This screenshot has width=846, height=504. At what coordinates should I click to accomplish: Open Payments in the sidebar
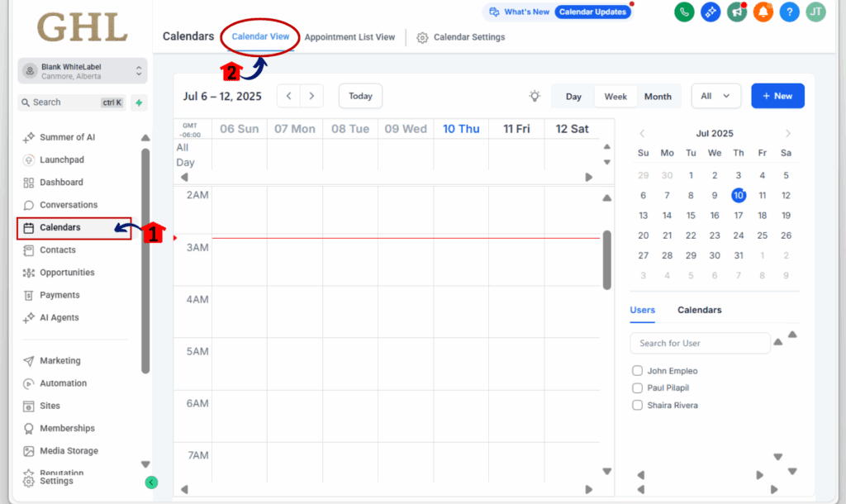(59, 295)
